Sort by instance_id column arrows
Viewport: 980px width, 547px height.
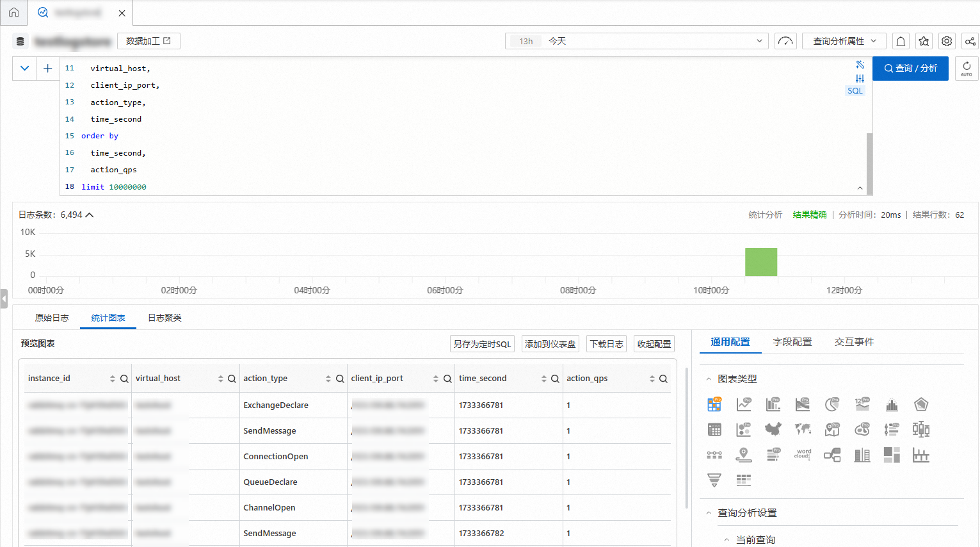[x=113, y=379]
